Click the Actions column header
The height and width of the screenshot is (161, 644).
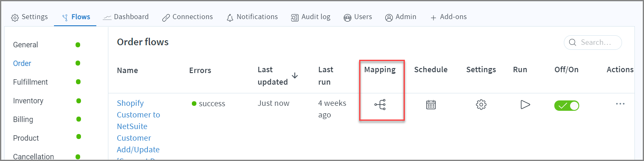click(620, 70)
